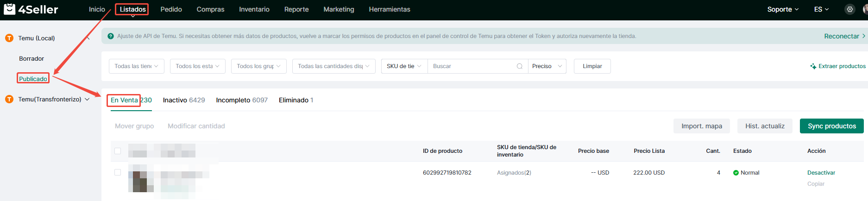The image size is (868, 201).
Task: Open the Todos los estados dropdown
Action: (198, 66)
